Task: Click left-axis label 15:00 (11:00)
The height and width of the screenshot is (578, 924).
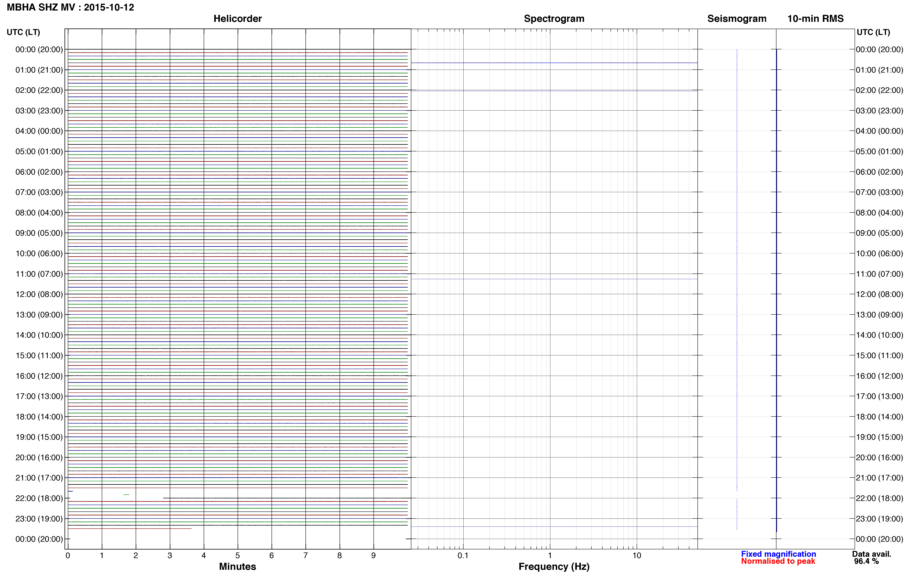Action: point(39,355)
